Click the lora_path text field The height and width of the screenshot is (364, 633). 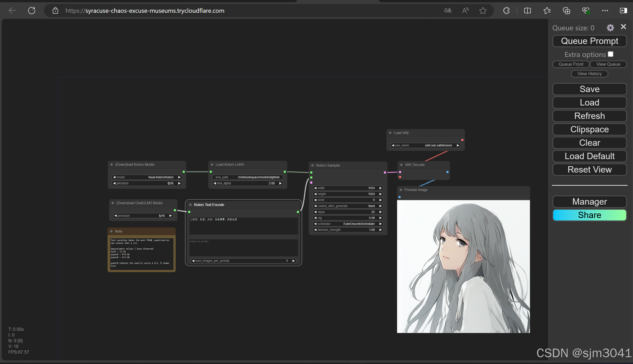(247, 177)
